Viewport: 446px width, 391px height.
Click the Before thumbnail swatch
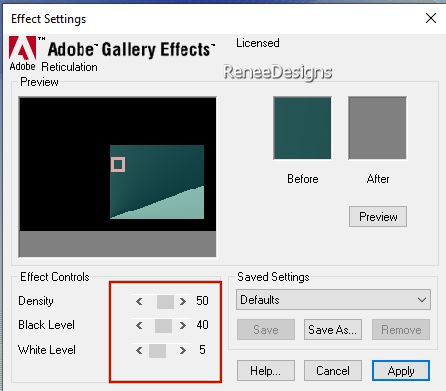pyautogui.click(x=302, y=128)
